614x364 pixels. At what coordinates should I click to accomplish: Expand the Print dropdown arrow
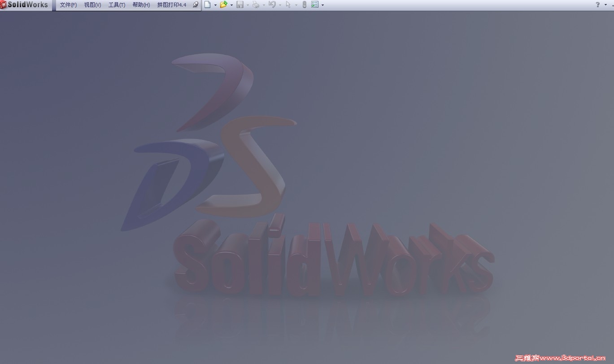pos(264,5)
